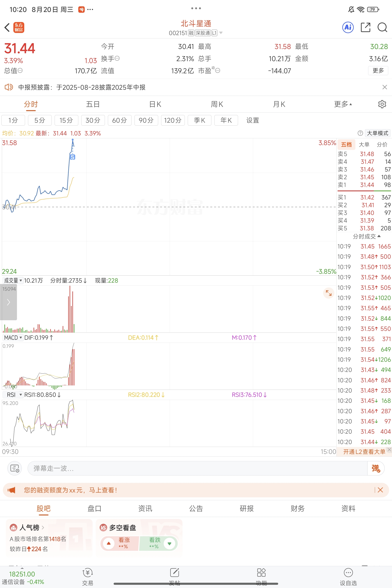392x588 pixels.
Task: Tap 买1 price 31.42 row
Action: pyautogui.click(x=364, y=197)
